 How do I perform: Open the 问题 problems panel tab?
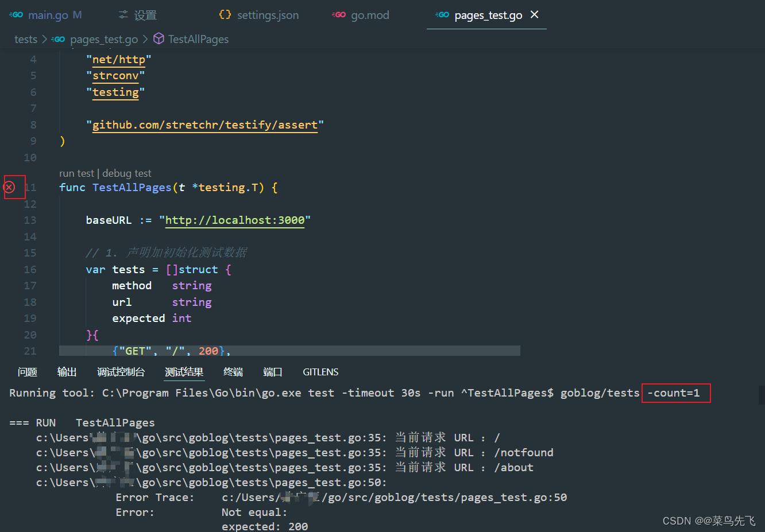click(x=27, y=372)
